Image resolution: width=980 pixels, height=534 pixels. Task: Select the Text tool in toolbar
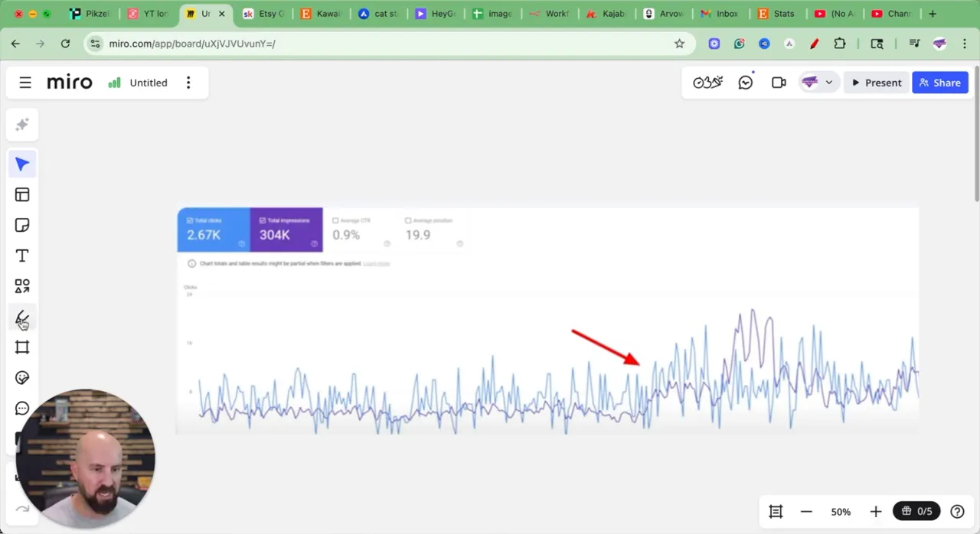click(x=22, y=256)
